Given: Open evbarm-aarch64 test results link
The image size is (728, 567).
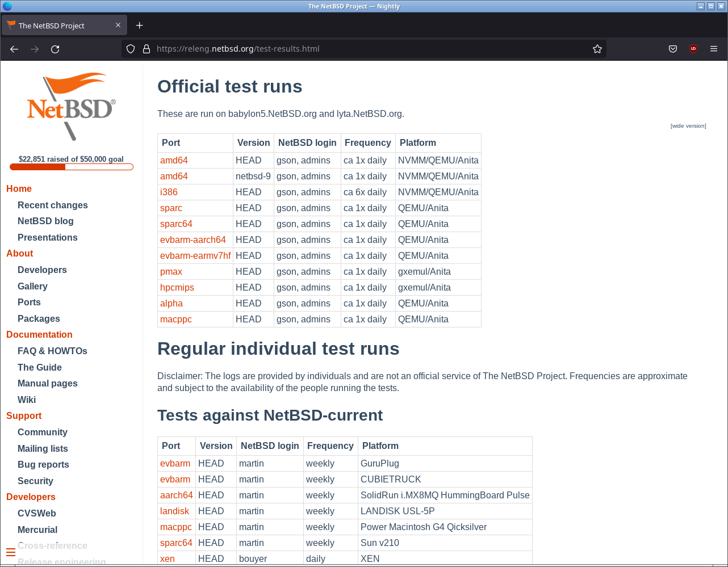Looking at the screenshot, I should [193, 240].
